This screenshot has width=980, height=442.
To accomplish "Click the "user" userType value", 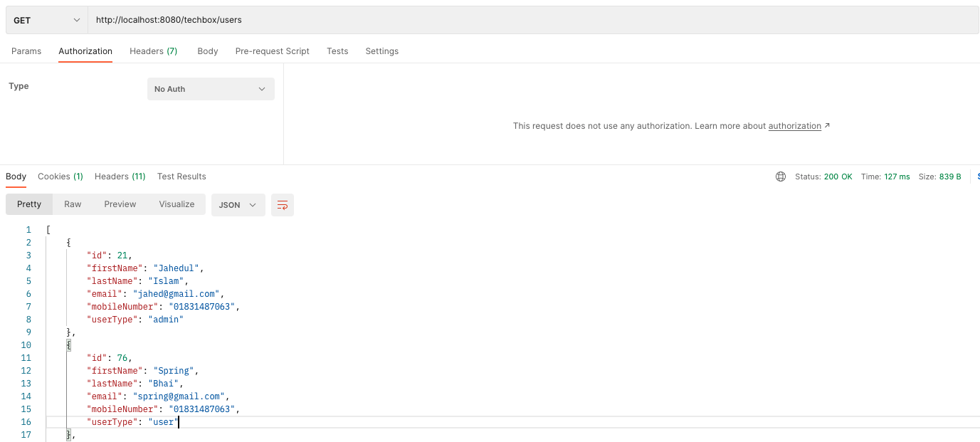I will click(163, 422).
